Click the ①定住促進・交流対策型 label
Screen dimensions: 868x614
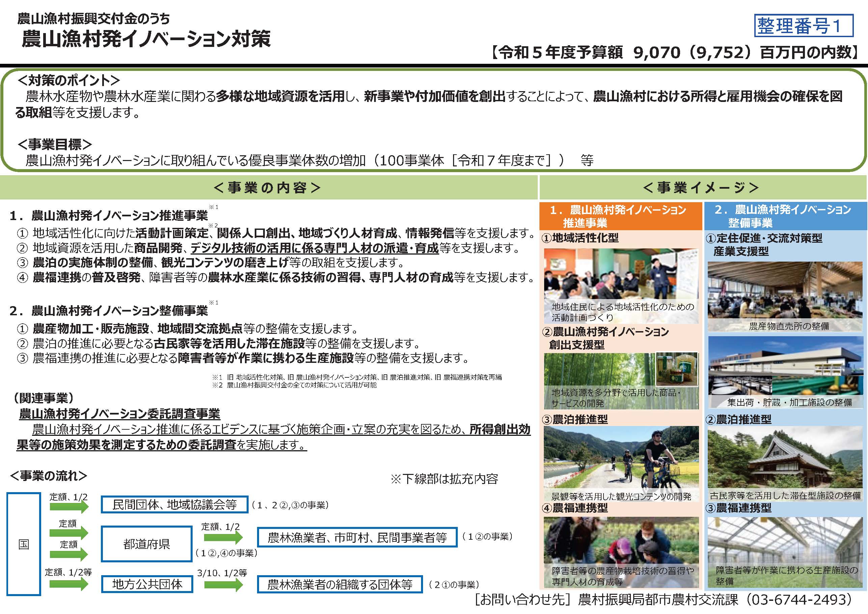764,245
